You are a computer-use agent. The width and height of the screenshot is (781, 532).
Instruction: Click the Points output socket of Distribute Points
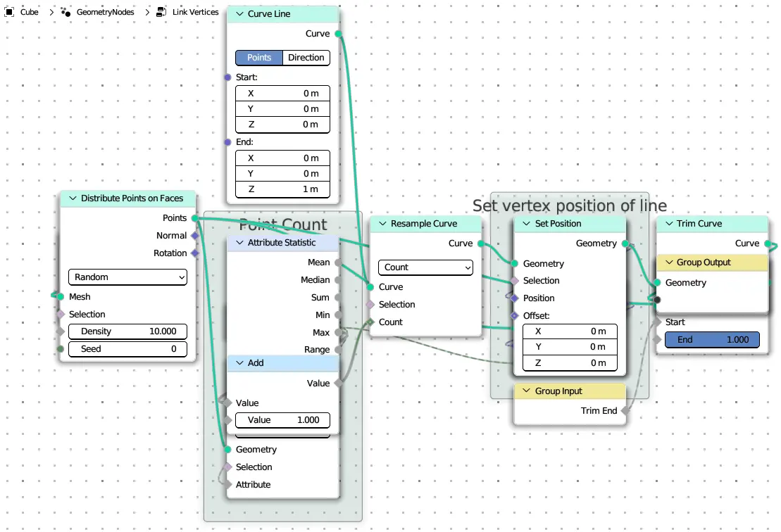pos(195,218)
